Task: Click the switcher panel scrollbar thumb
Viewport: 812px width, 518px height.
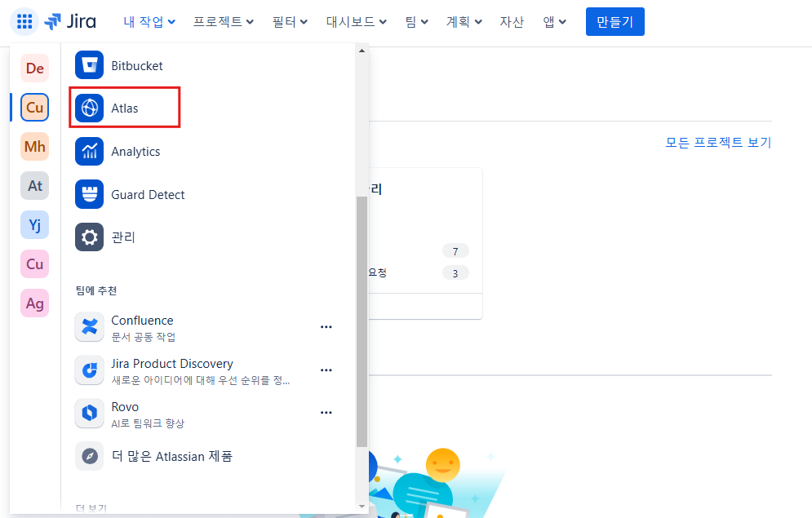Action: (362, 321)
